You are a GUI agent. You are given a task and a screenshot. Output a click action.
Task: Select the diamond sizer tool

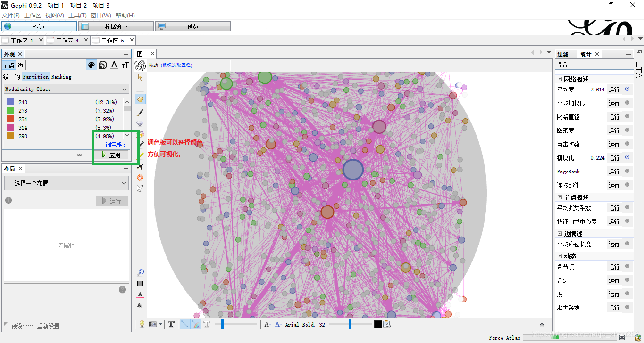click(140, 123)
